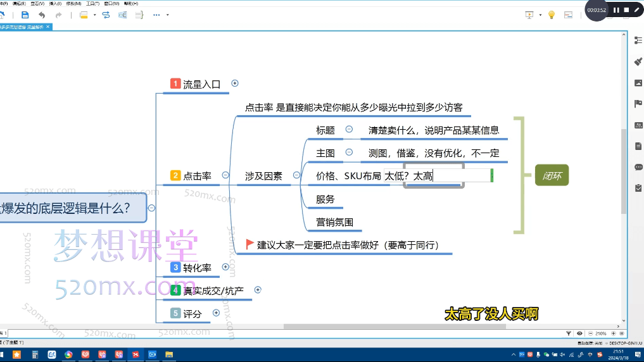Close the open mind map document tab

47,27
